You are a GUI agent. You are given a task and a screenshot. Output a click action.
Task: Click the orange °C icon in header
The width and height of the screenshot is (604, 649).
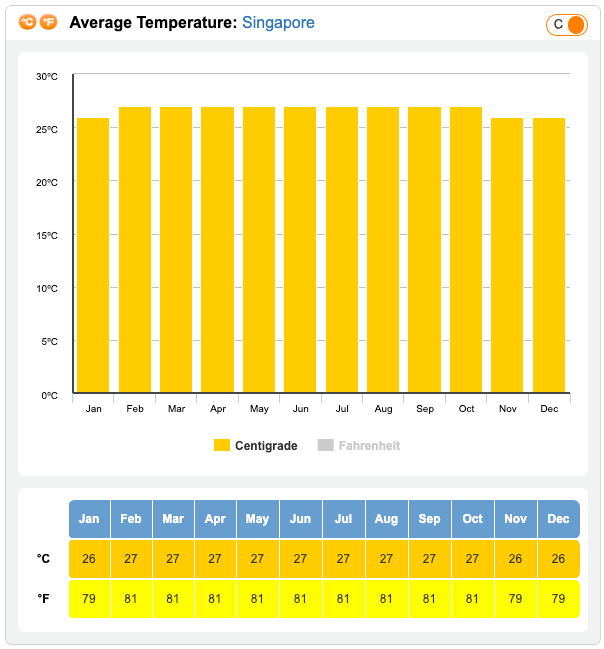click(28, 22)
